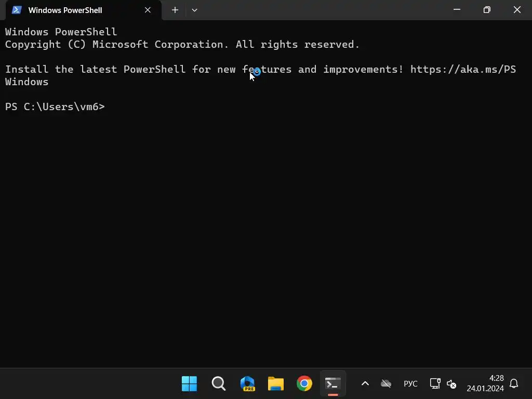Click the PS C:\Users\vm6> prompt line

55,107
